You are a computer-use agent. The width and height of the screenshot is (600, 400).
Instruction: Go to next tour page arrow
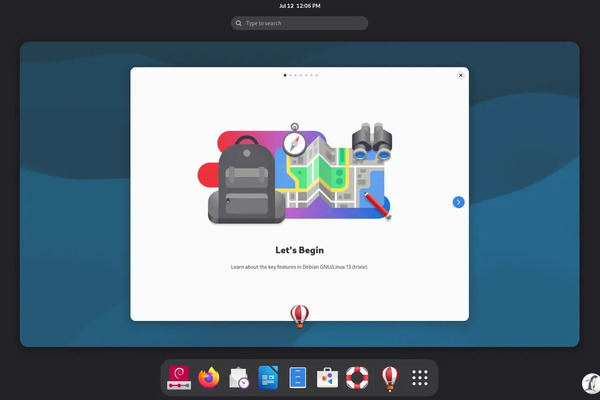click(x=458, y=202)
